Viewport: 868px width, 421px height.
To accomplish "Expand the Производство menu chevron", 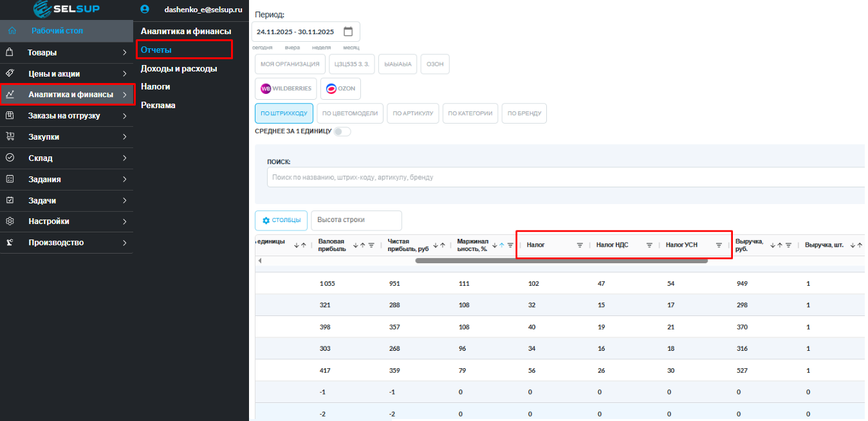I will [124, 243].
